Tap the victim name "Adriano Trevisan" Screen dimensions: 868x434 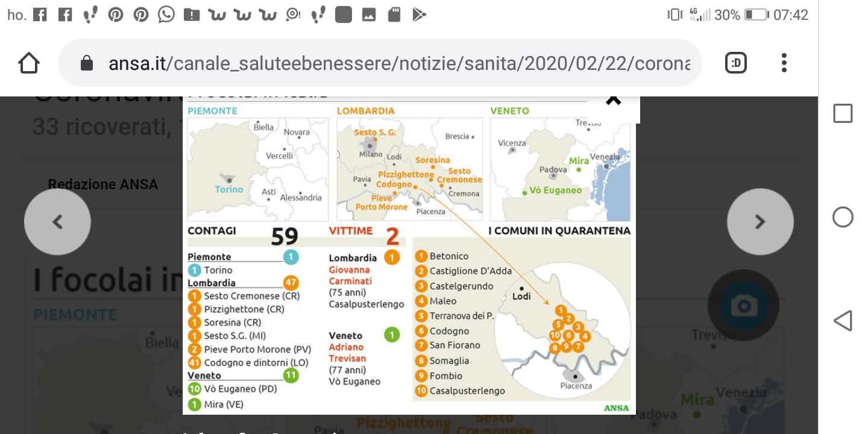347,353
